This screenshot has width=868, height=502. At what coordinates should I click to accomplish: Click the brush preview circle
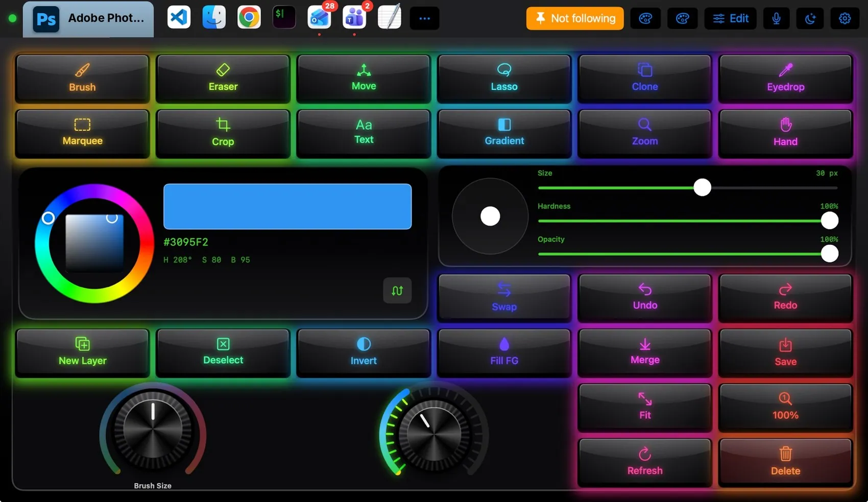pos(490,216)
